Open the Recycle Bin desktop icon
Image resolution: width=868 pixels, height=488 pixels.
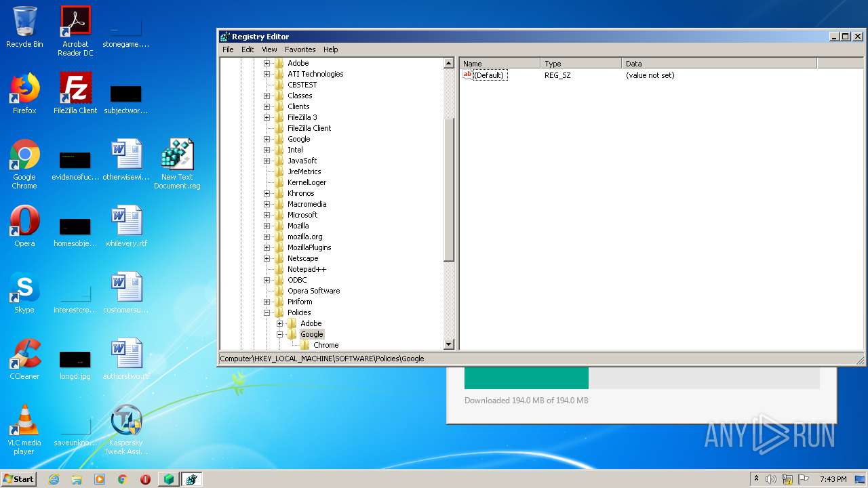24,28
